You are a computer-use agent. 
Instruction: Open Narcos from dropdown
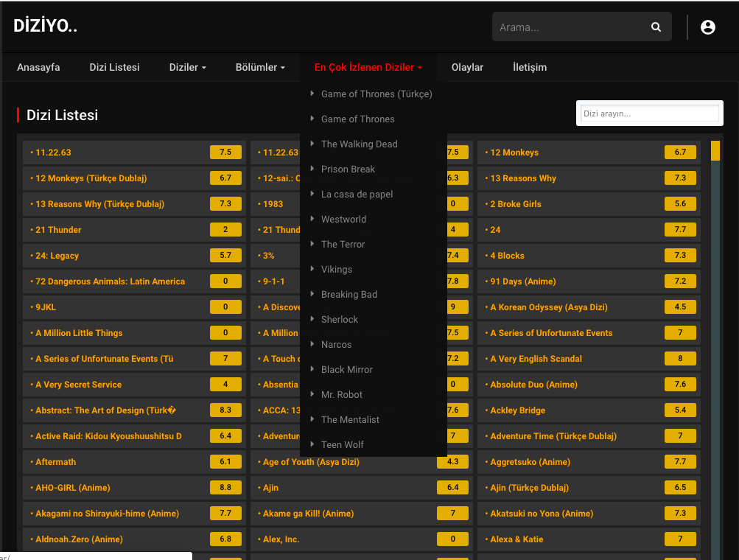pyautogui.click(x=336, y=344)
